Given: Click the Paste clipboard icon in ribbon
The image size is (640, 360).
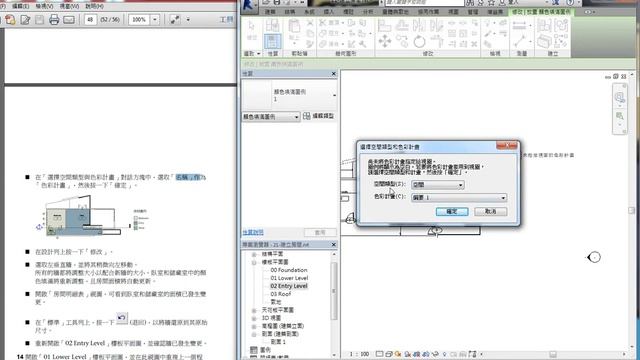Looking at the screenshot, I should pos(294,27).
